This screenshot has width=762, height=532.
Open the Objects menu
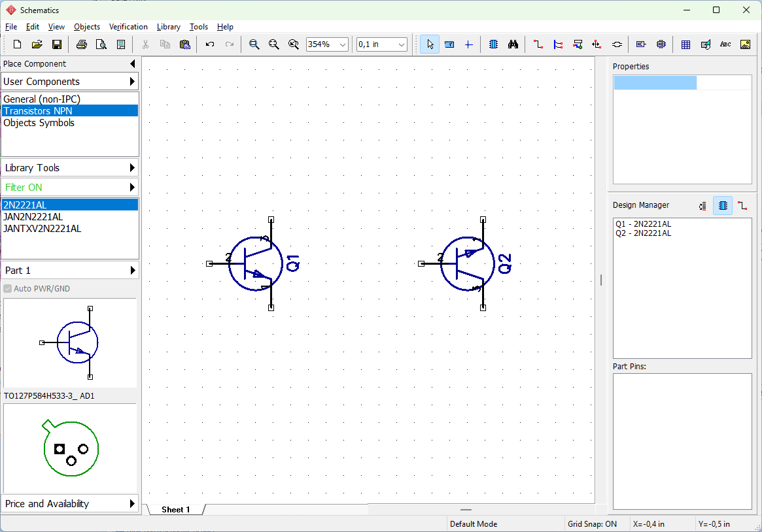87,27
